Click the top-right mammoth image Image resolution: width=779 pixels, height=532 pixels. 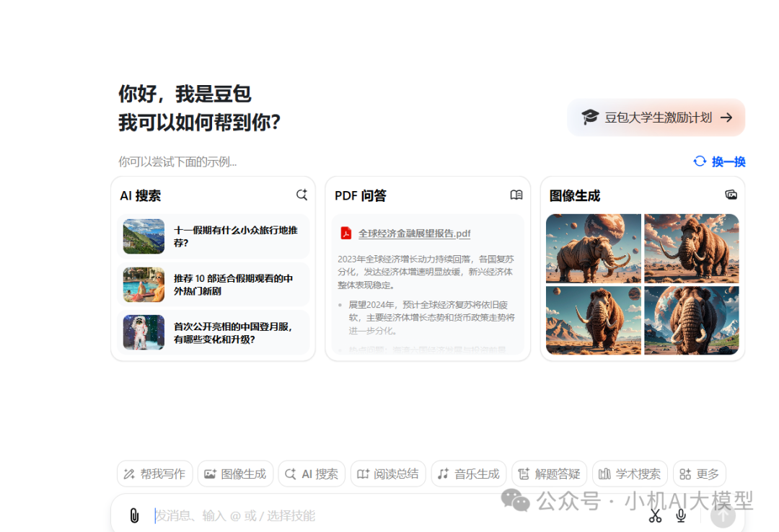[x=692, y=249]
